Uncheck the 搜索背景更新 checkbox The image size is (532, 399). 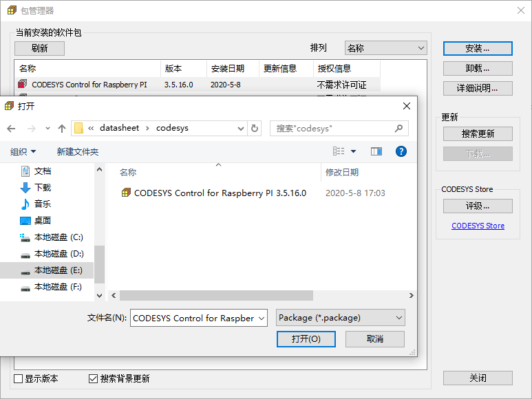93,378
